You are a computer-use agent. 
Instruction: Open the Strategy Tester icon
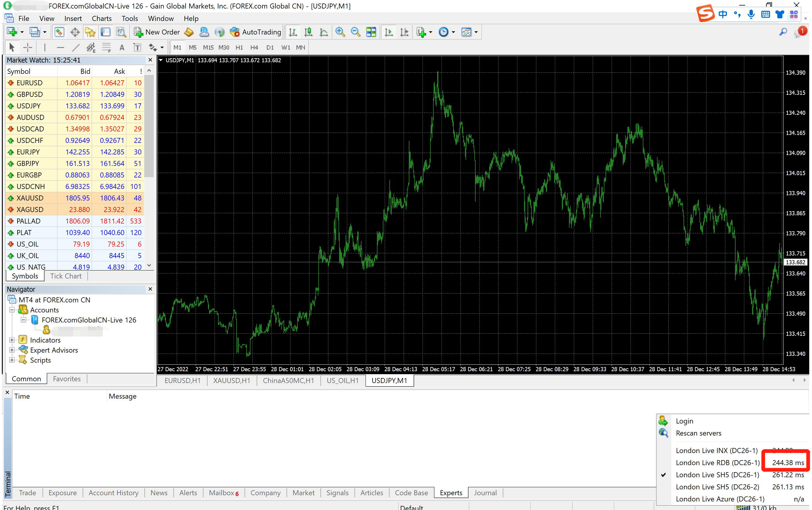pos(121,32)
